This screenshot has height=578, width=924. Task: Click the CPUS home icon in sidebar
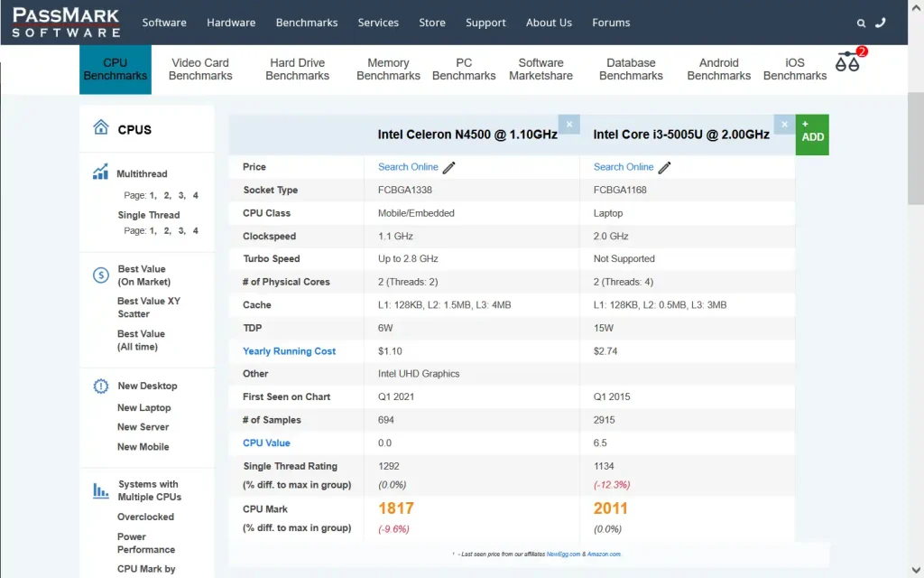(101, 128)
